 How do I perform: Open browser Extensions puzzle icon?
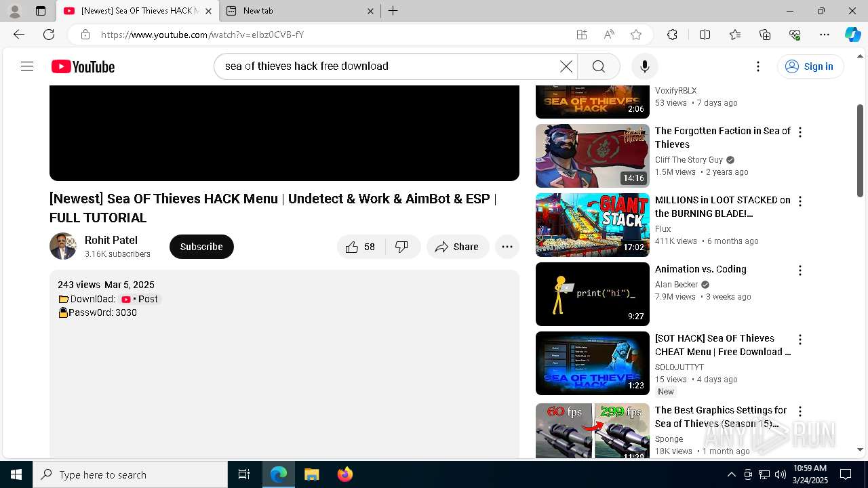pos(672,35)
